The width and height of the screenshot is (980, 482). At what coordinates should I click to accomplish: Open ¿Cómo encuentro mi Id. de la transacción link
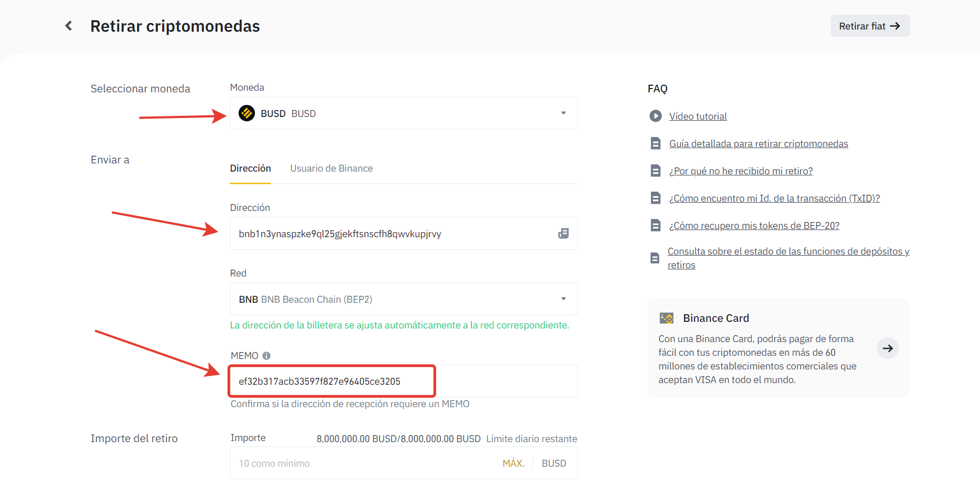774,198
